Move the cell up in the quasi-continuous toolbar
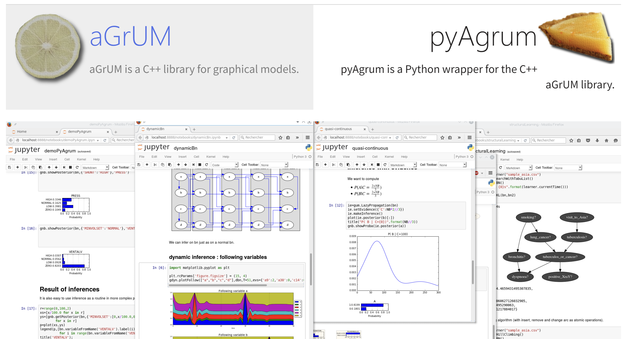The height and width of the screenshot is (339, 644). 357,165
